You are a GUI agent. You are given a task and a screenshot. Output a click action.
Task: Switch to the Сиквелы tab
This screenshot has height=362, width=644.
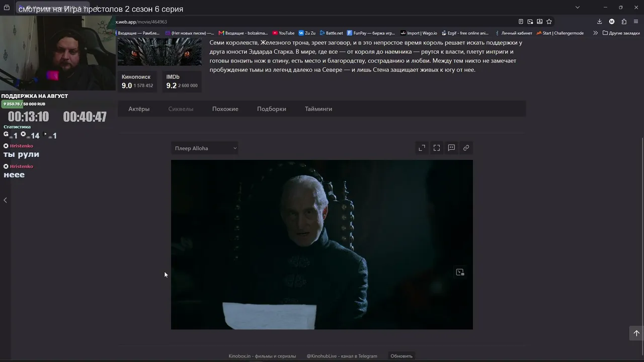point(181,109)
